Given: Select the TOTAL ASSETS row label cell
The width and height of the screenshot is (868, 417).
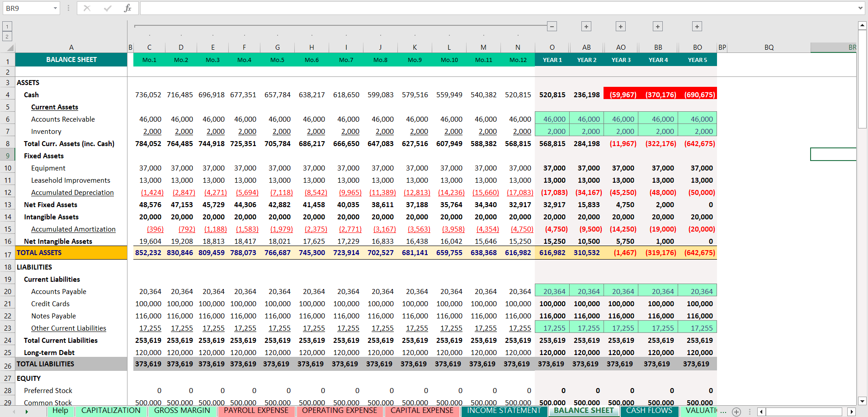Looking at the screenshot, I should (x=71, y=253).
